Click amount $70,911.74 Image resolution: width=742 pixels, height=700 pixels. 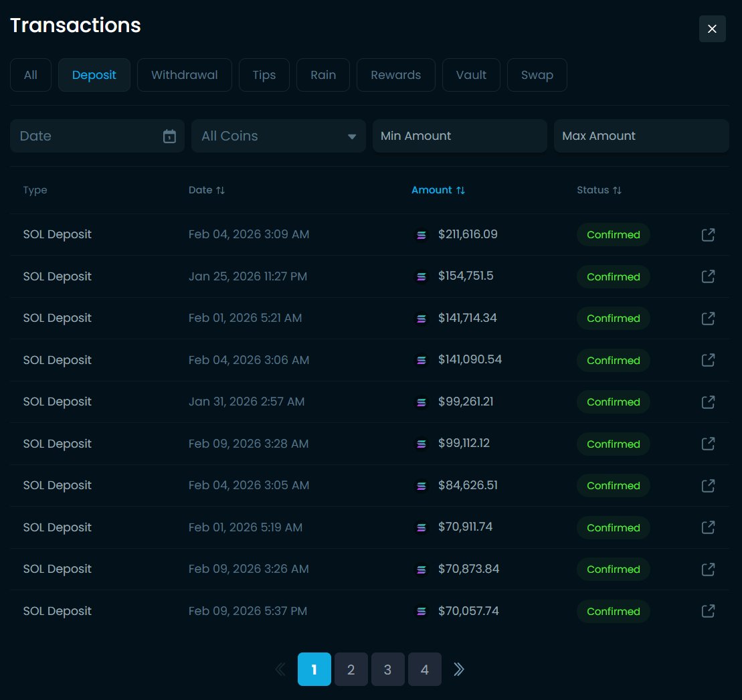click(x=465, y=527)
